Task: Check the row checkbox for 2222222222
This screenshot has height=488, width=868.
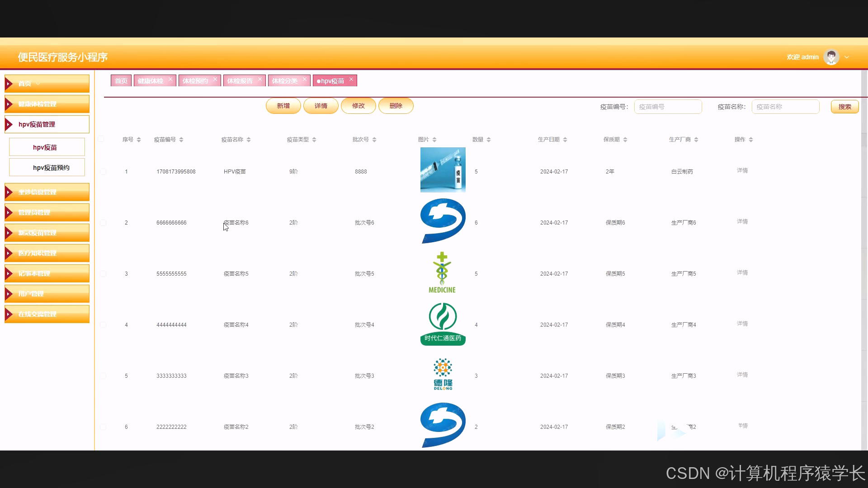Action: tap(103, 427)
